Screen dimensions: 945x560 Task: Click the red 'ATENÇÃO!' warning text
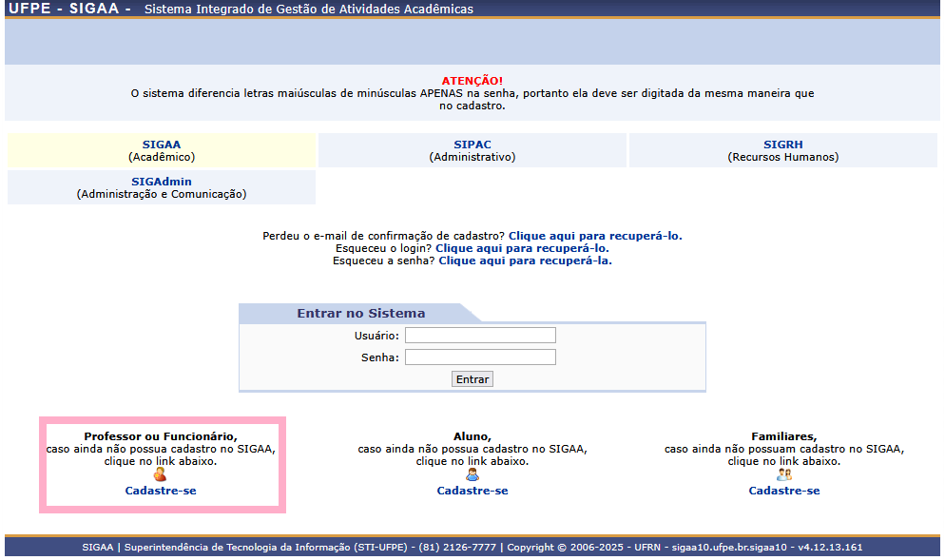pos(472,81)
